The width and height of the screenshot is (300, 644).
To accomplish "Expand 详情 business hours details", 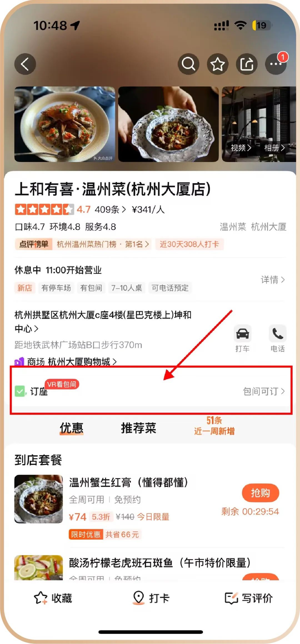I will pos(273,280).
